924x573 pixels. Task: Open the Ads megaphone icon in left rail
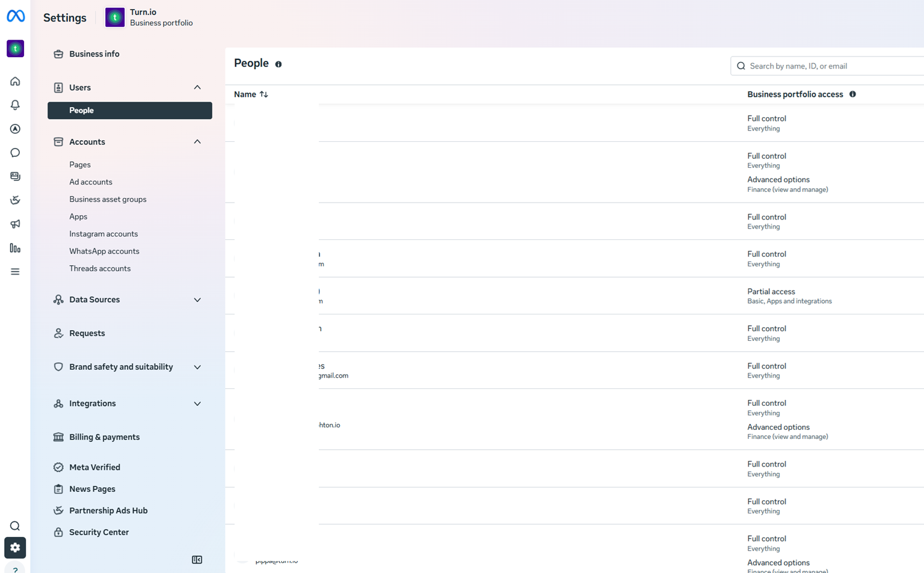[15, 224]
